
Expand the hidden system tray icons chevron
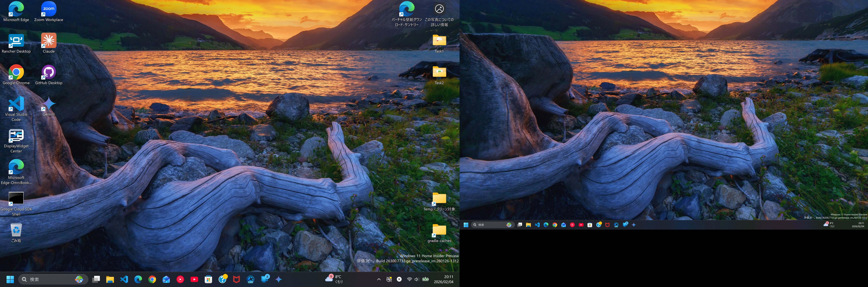pos(379,279)
